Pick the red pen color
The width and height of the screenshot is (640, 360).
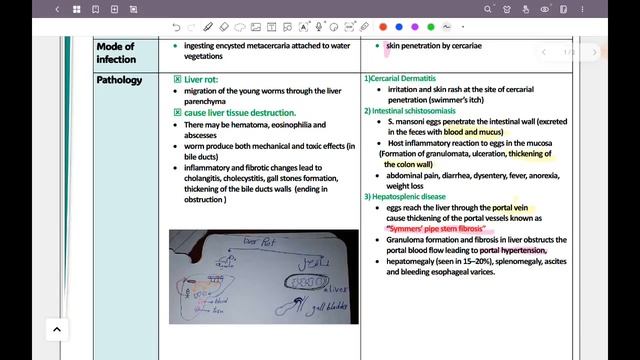383,27
